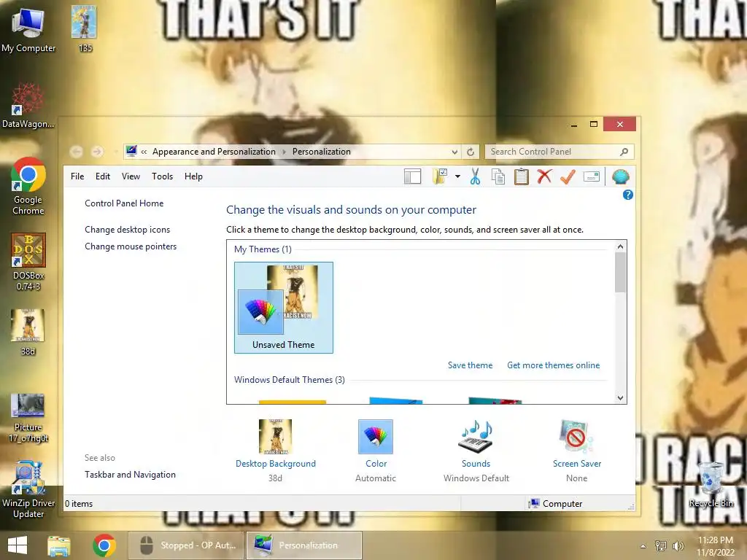Click Appearance and Personalization breadcrumb
This screenshot has width=747, height=560.
(x=214, y=152)
